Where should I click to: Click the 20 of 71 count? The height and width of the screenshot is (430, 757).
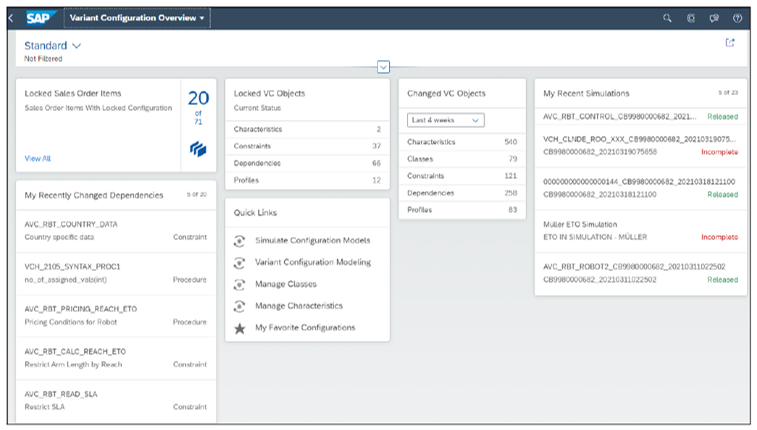tap(198, 107)
